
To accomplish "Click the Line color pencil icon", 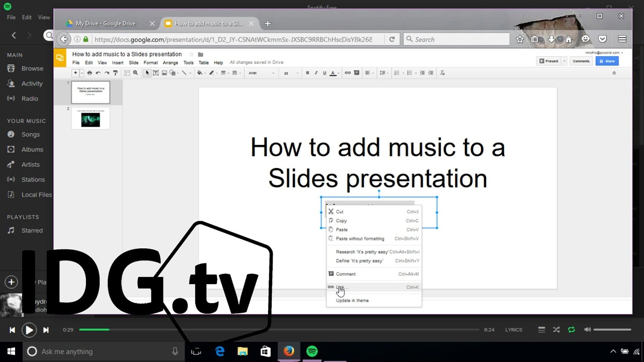I will tap(211, 73).
